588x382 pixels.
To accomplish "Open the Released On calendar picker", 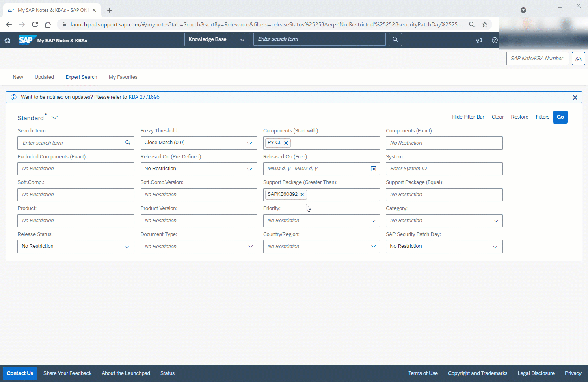I will 373,169.
